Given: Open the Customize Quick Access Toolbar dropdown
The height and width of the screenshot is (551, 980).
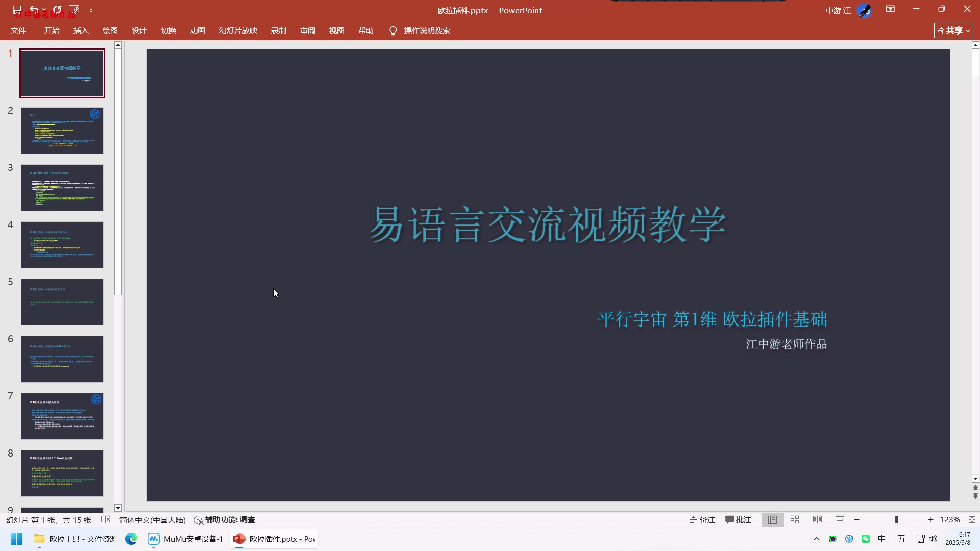Looking at the screenshot, I should (91, 10).
